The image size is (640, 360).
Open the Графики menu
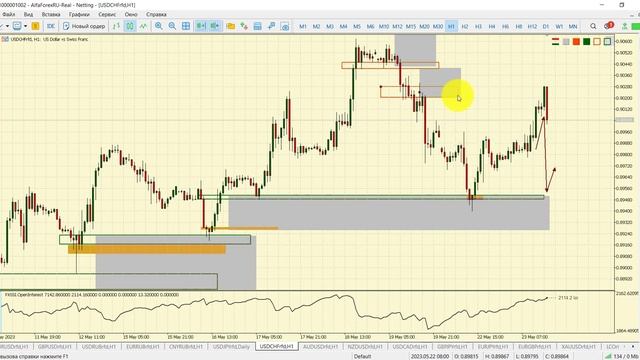(x=79, y=14)
